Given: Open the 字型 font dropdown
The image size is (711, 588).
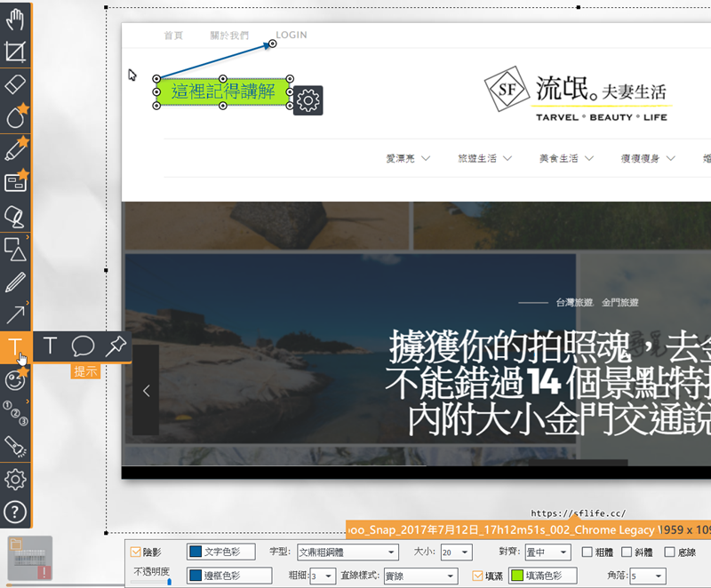Looking at the screenshot, I should coord(348,552).
